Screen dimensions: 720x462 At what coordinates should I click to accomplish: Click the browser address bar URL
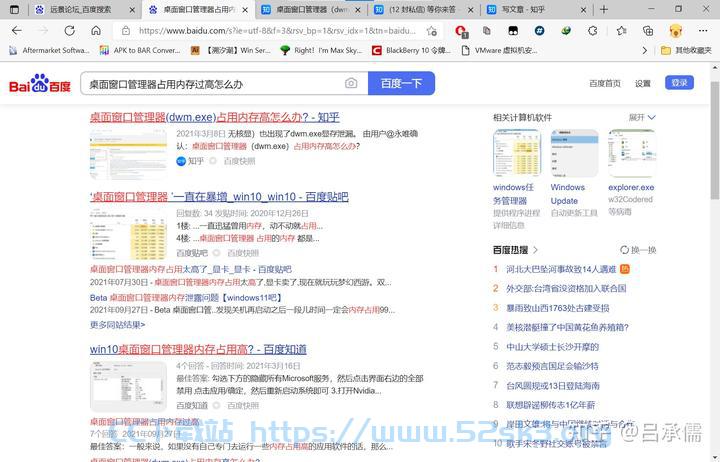coord(277,31)
